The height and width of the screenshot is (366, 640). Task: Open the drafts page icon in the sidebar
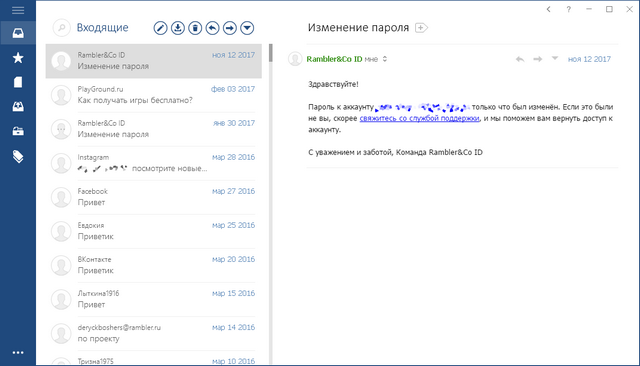[18, 82]
